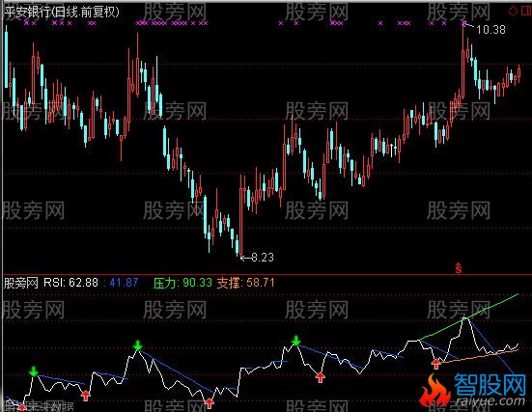
Task: Click the 股旁网 indicator name before RSI
Action: [x=20, y=283]
